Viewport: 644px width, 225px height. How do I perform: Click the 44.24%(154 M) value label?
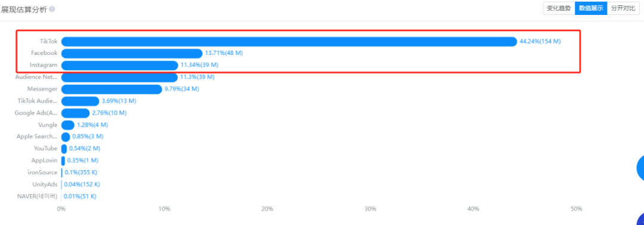(x=540, y=42)
